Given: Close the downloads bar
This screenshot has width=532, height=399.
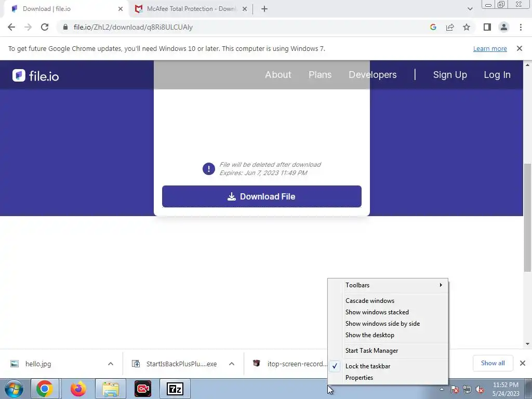Looking at the screenshot, I should coord(523,363).
